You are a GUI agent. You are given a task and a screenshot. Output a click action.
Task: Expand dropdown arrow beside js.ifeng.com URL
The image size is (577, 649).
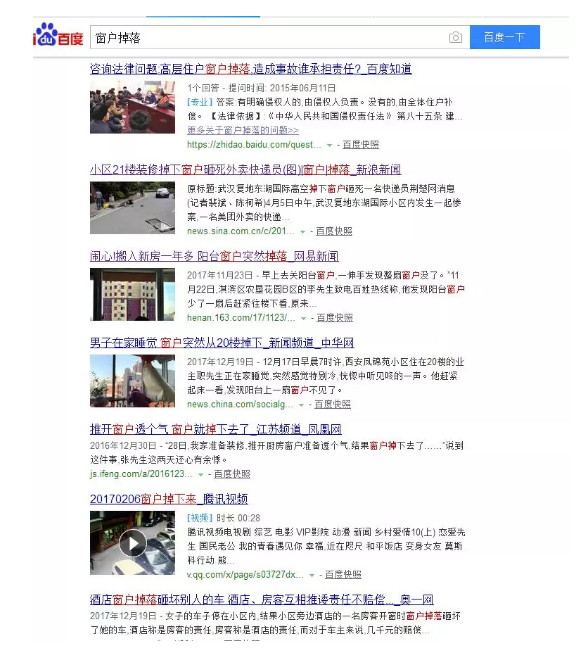201,475
